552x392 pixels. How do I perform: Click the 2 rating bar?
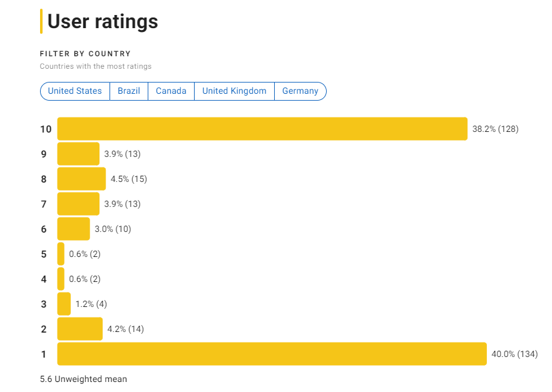(x=79, y=329)
